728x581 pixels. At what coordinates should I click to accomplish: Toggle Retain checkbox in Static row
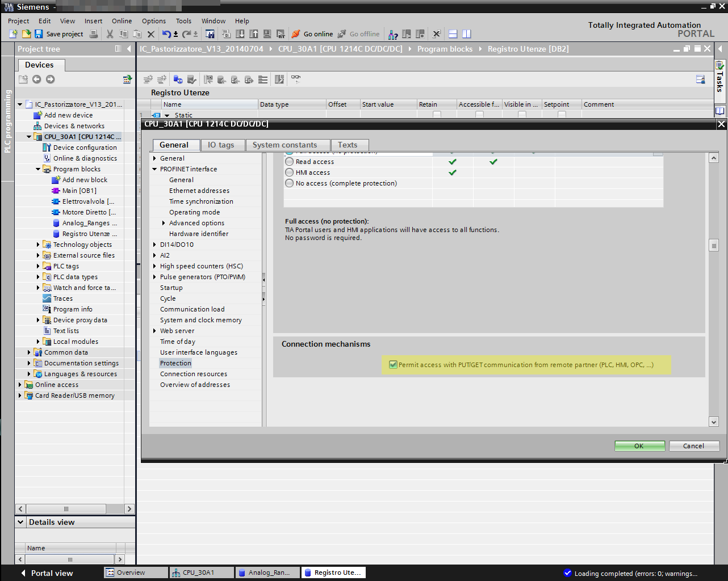437,115
